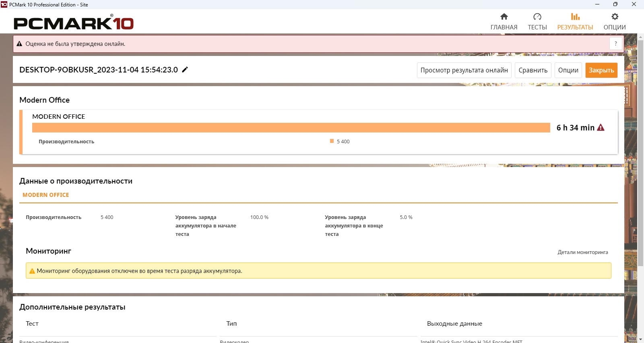
Task: Click the 5 400 value in performance data
Action: click(107, 217)
